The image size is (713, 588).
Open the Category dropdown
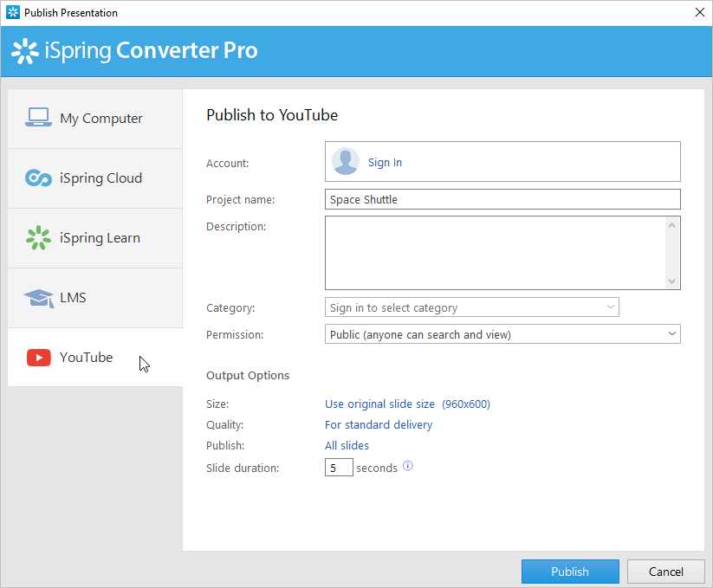pos(471,307)
